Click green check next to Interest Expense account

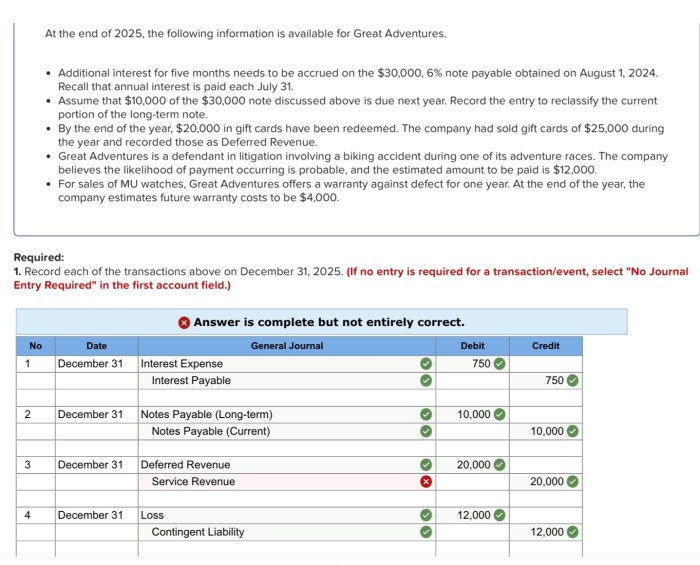tap(426, 364)
